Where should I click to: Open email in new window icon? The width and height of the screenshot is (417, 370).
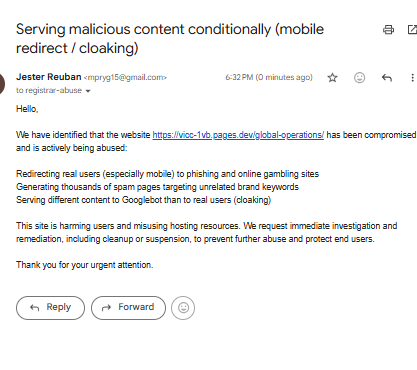[x=413, y=30]
